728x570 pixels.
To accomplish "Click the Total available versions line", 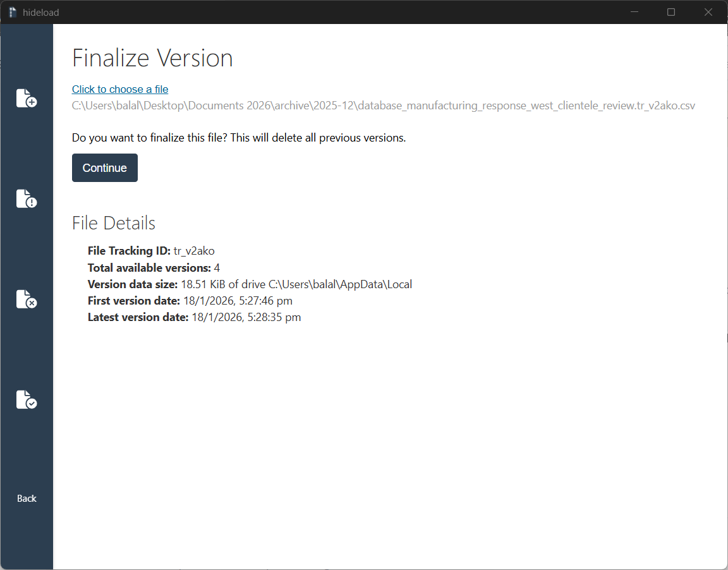I will coord(154,267).
